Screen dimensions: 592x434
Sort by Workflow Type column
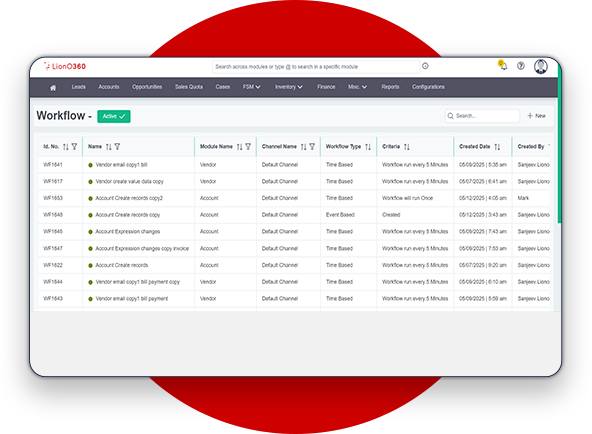pyautogui.click(x=368, y=147)
